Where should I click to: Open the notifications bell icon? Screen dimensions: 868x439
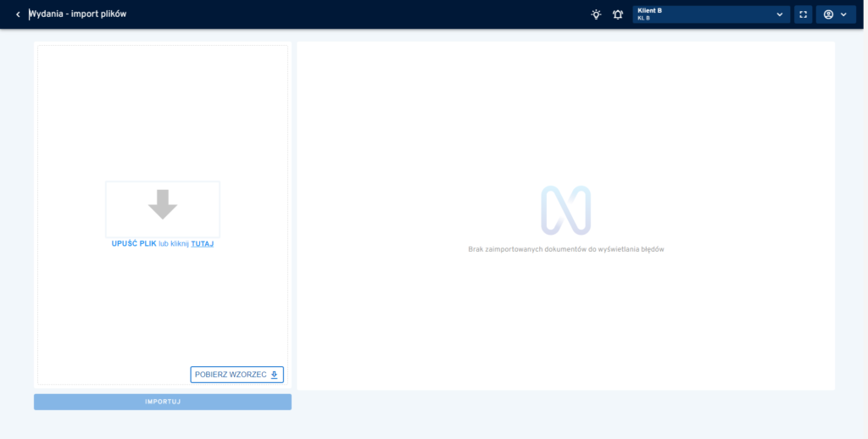click(x=618, y=14)
